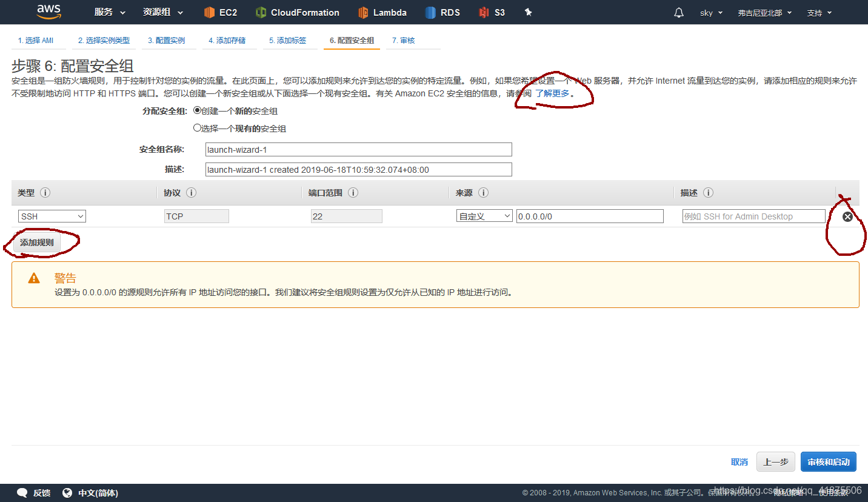Click the info icon next to 描述 column
868x502 pixels.
[708, 193]
